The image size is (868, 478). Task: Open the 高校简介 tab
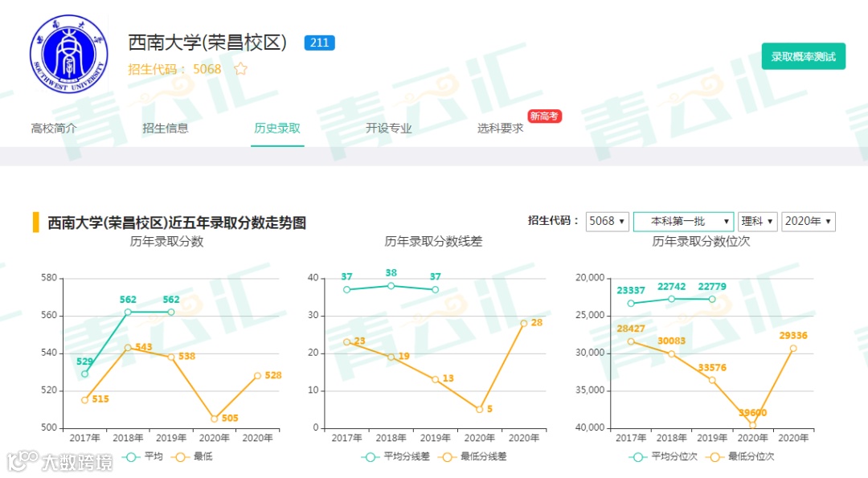click(x=54, y=129)
